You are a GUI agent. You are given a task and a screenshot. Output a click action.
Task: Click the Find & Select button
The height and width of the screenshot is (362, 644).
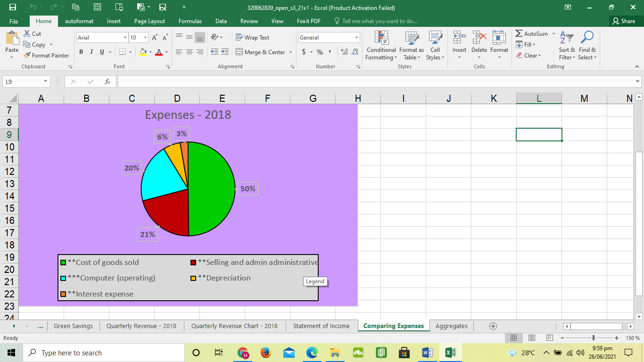[x=587, y=45]
